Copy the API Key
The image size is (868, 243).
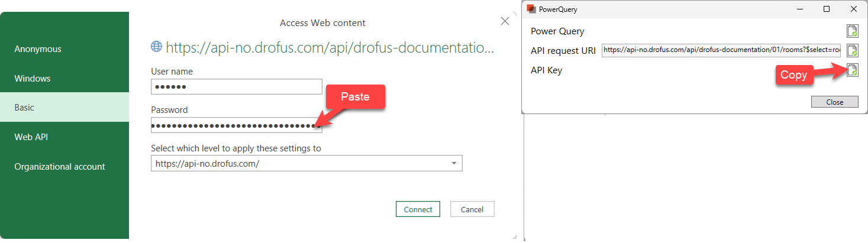pyautogui.click(x=851, y=70)
